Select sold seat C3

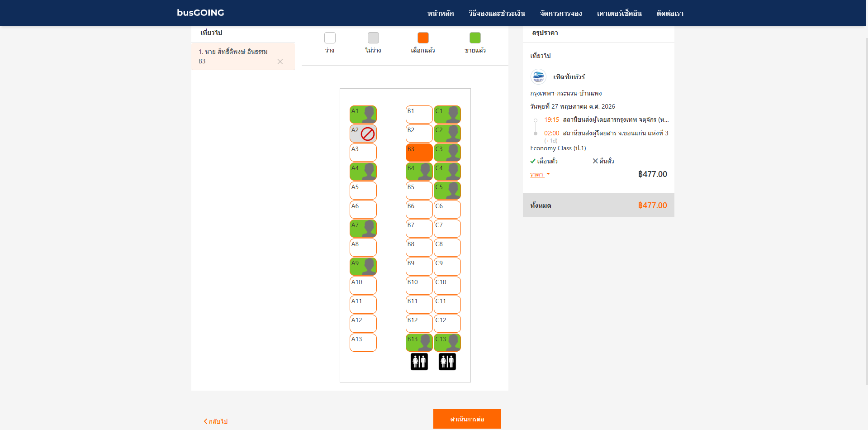447,153
